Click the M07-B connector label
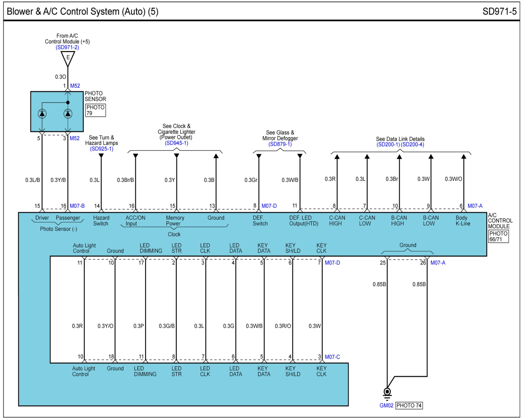This screenshot has width=522, height=420. point(77,206)
